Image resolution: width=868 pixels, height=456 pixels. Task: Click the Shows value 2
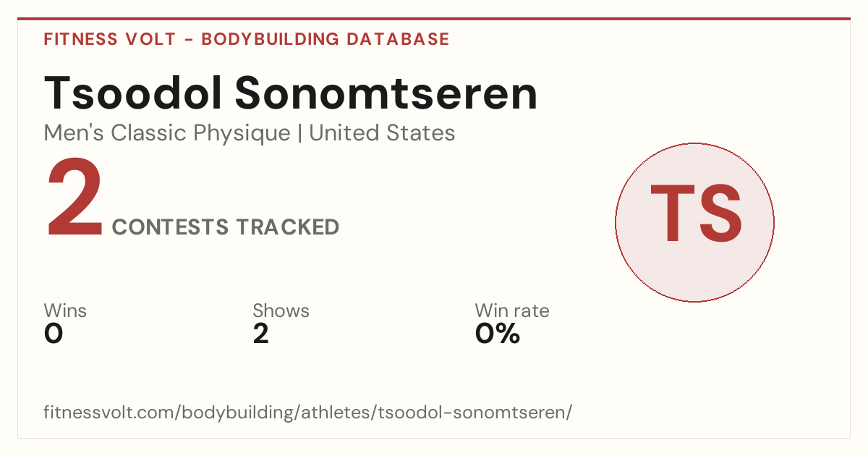[x=260, y=334]
